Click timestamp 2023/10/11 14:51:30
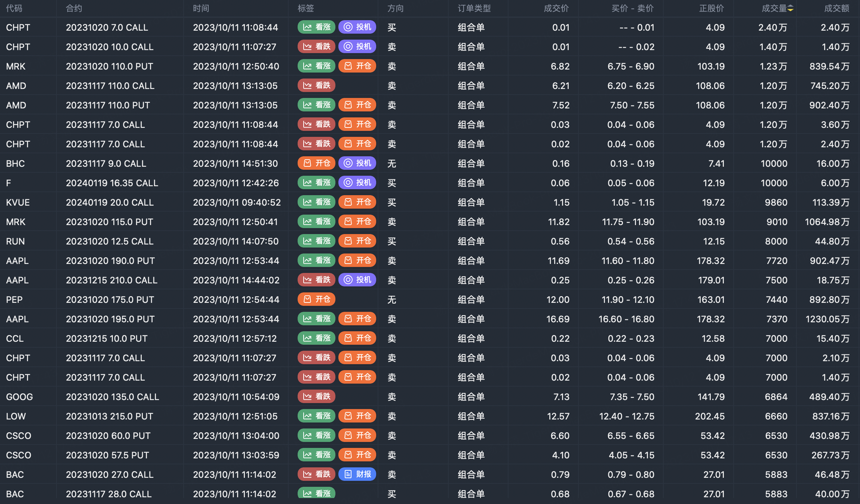Screen dimensions: 860x504 tap(236, 163)
